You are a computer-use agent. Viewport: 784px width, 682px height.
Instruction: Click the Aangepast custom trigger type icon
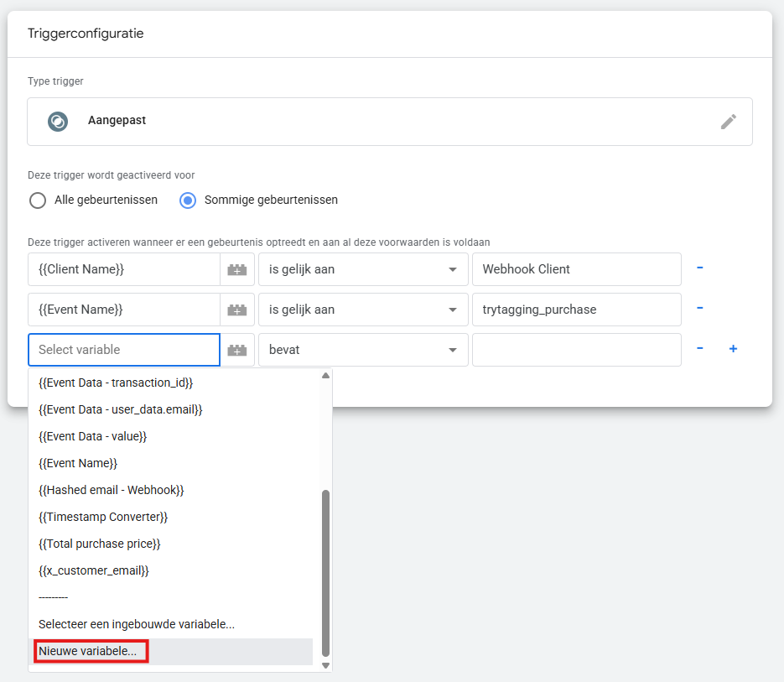pyautogui.click(x=57, y=121)
